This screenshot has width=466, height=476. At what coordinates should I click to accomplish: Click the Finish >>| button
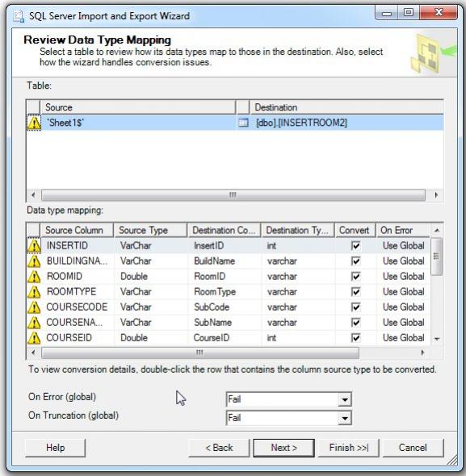point(349,448)
